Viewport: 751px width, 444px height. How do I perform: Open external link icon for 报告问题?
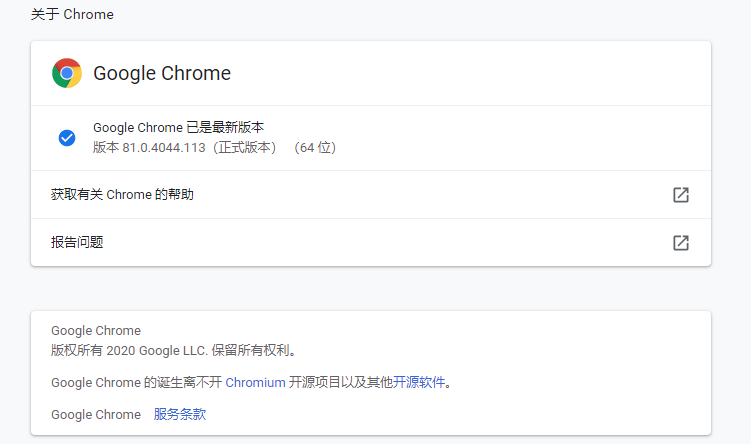pos(681,243)
